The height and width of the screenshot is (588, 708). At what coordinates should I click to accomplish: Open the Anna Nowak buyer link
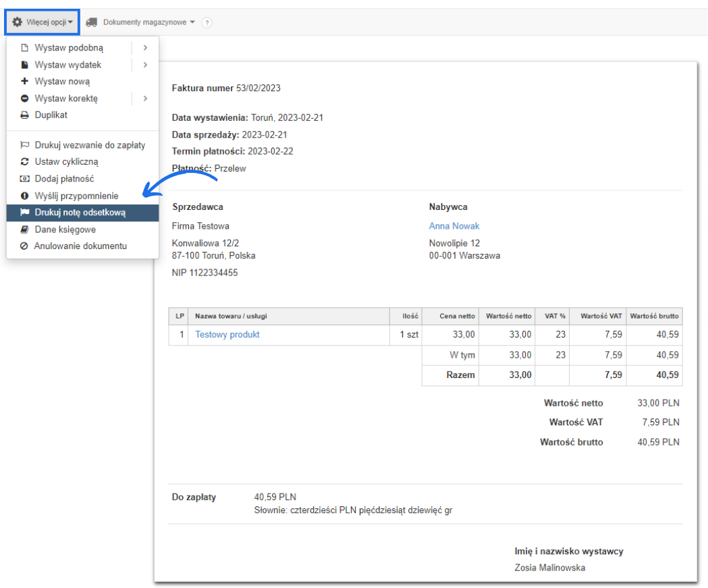pyautogui.click(x=454, y=226)
